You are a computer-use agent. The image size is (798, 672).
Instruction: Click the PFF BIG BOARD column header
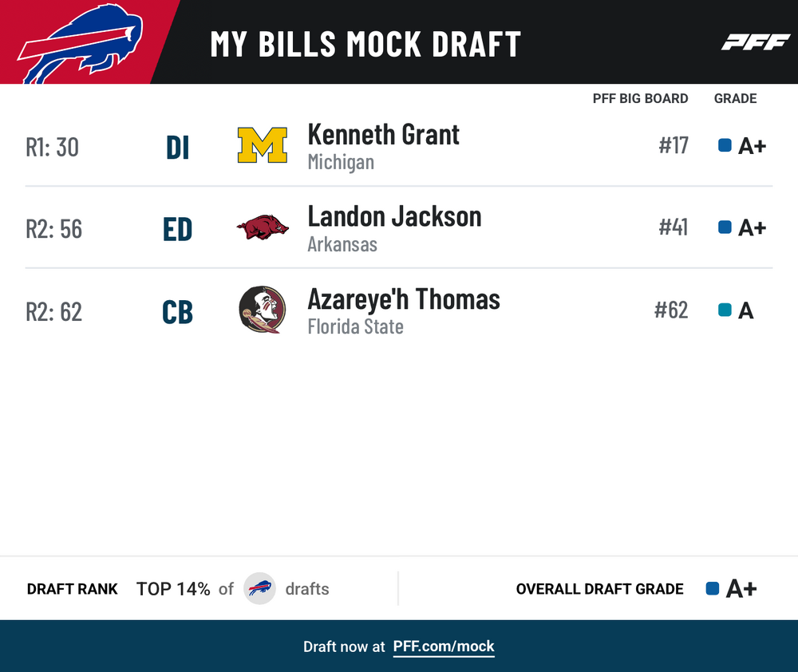pos(640,98)
